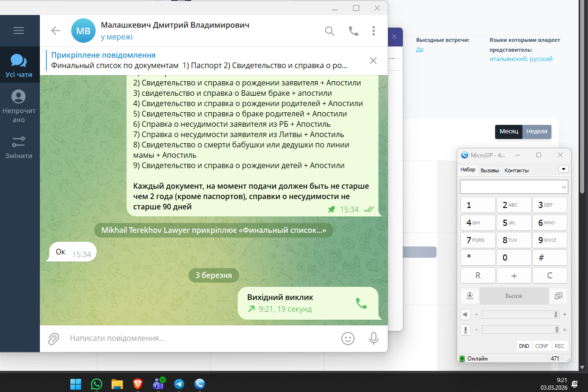Go back with the chat arrow

point(56,31)
